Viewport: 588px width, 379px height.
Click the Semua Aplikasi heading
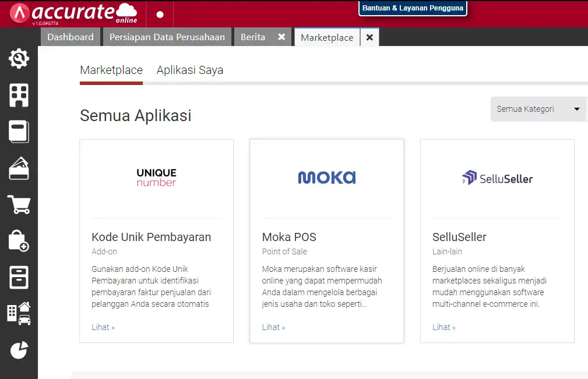pos(136,115)
